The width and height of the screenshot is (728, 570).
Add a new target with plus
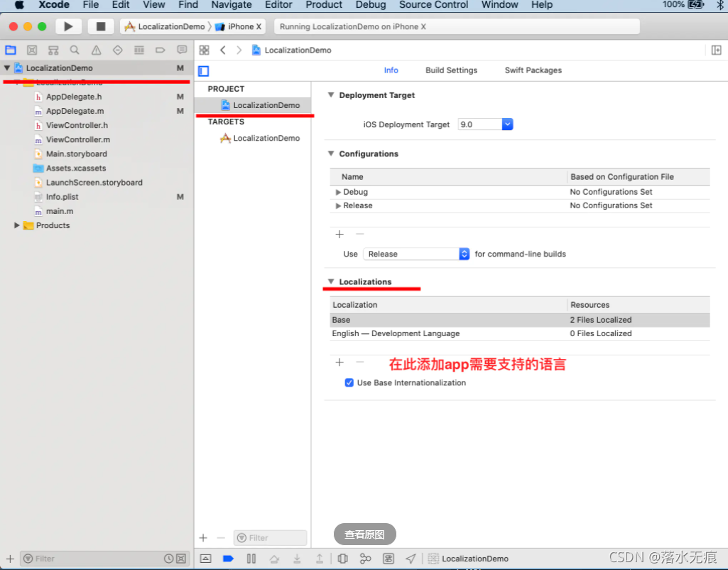(203, 538)
